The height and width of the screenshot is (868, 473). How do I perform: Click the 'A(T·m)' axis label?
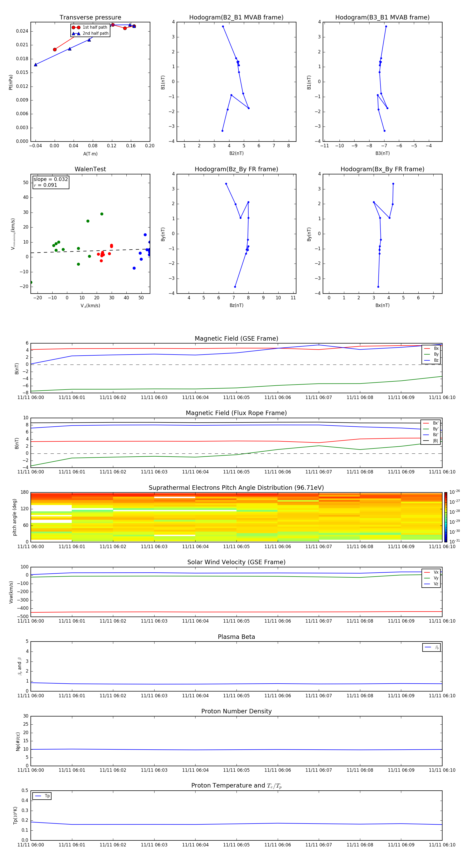tap(90, 154)
